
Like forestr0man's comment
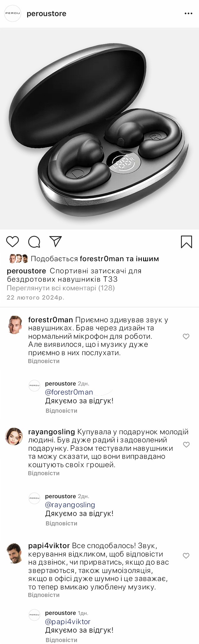pyautogui.click(x=186, y=337)
